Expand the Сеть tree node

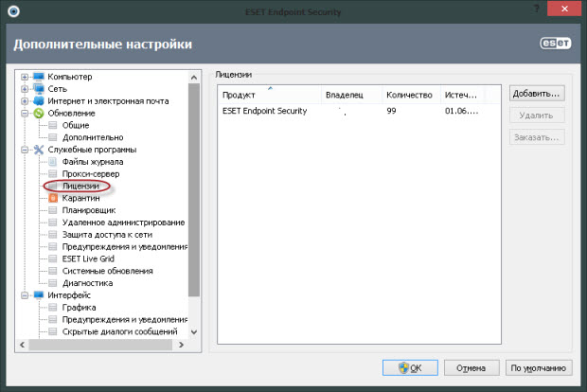coord(25,89)
